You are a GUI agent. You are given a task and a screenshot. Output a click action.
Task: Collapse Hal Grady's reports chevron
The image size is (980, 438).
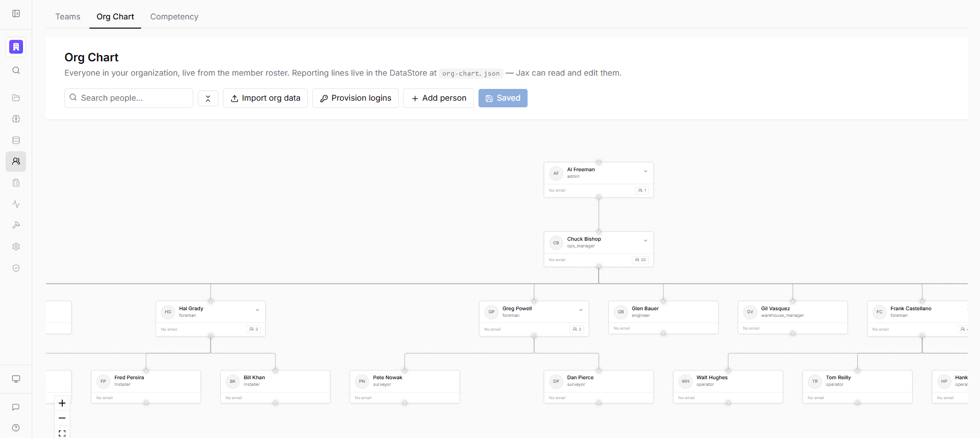click(257, 310)
